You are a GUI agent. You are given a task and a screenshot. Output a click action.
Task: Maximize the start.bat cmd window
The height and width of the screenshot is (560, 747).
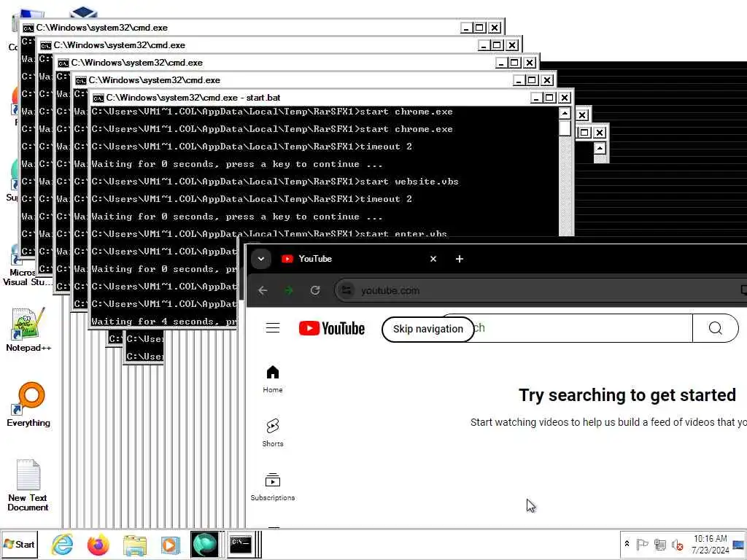pos(550,98)
